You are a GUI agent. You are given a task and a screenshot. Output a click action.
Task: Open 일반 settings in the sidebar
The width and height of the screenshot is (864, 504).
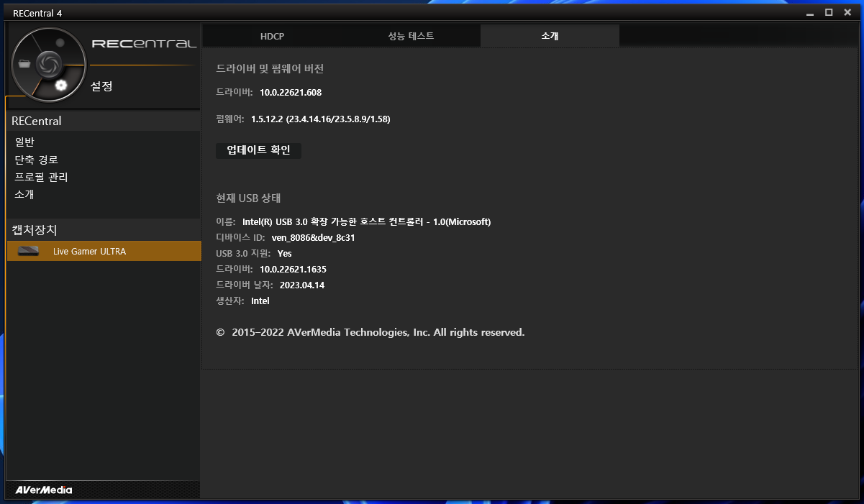pyautogui.click(x=24, y=142)
